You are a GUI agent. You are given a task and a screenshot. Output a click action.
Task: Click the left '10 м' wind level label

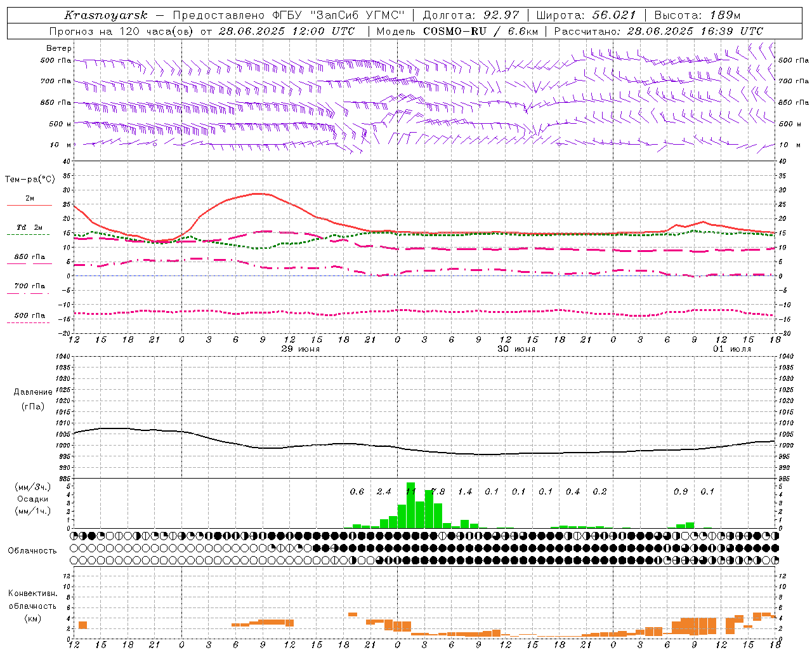(x=61, y=145)
